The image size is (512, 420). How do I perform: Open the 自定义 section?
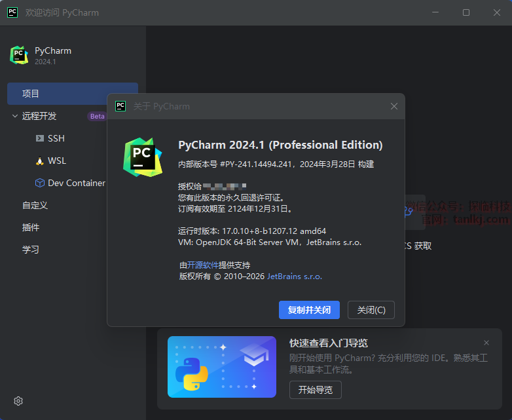35,205
